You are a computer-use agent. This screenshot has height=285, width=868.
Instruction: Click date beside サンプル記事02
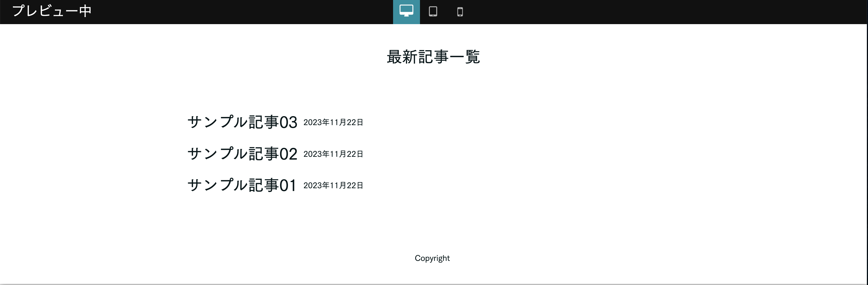333,154
